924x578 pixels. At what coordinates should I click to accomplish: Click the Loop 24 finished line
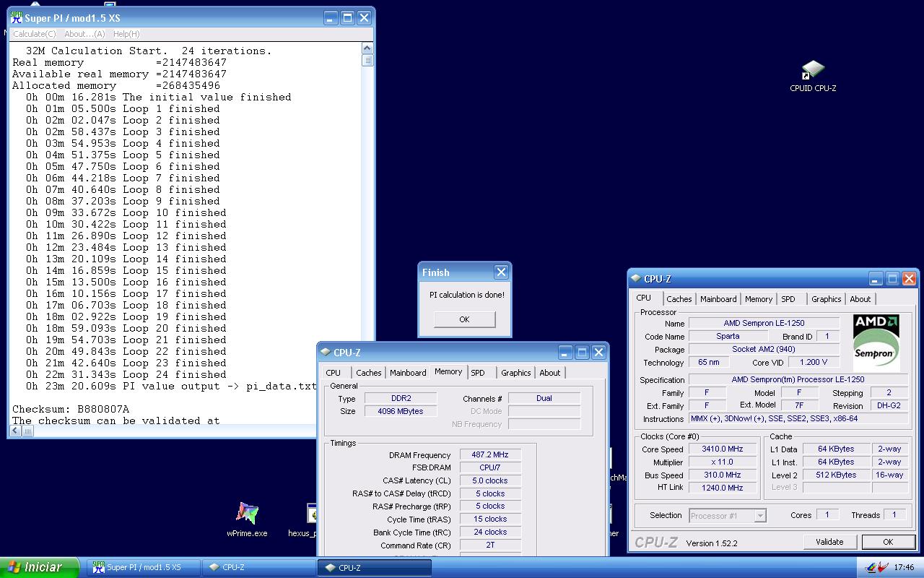click(x=126, y=374)
